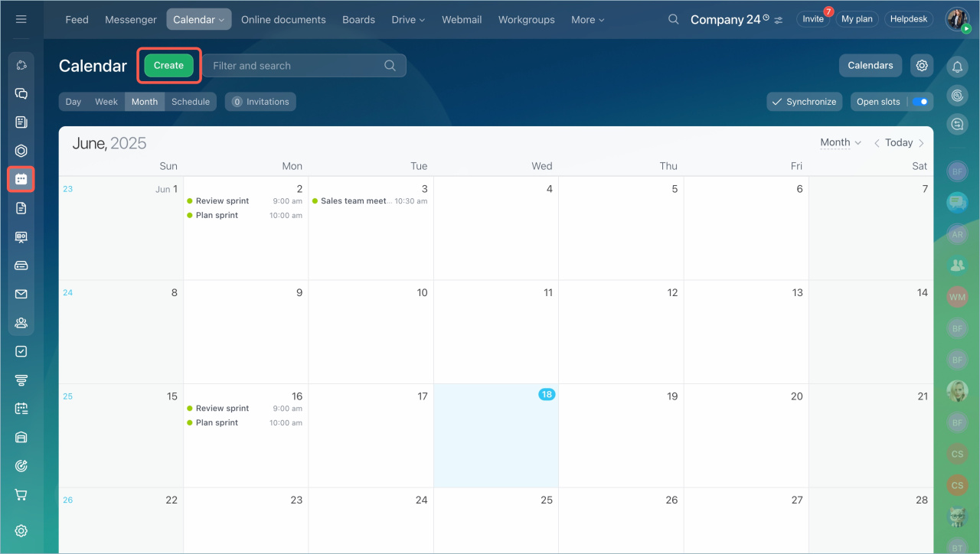Open the Tasks checkmark icon in sidebar
The width and height of the screenshot is (980, 554).
[21, 351]
